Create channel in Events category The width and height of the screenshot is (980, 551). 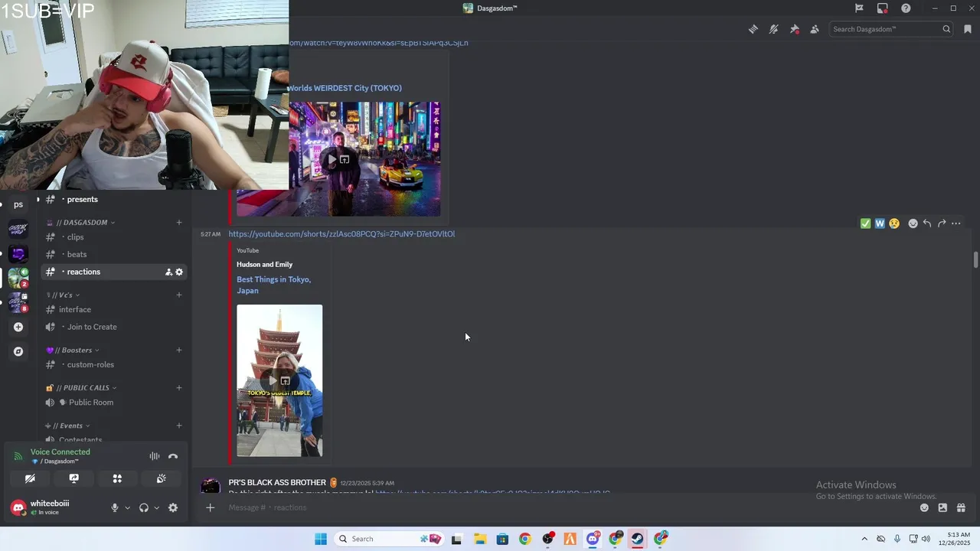point(179,425)
